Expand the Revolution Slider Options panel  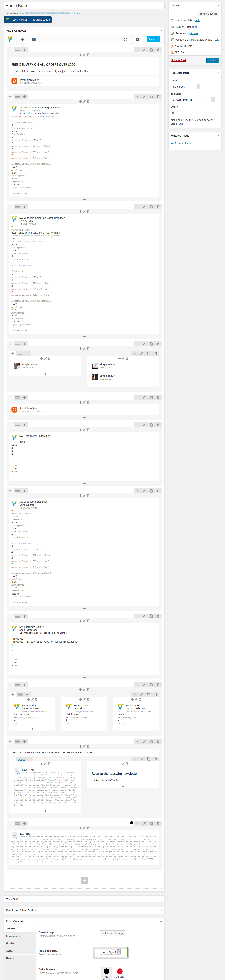161,910
